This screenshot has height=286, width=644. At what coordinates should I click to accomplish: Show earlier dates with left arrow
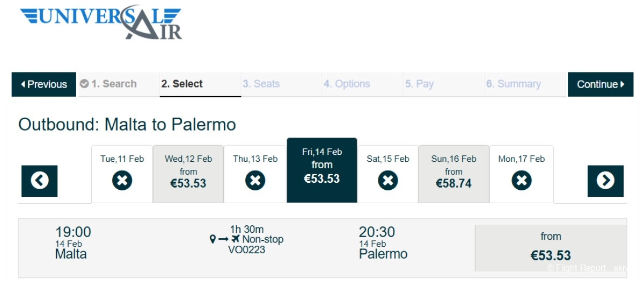(39, 181)
